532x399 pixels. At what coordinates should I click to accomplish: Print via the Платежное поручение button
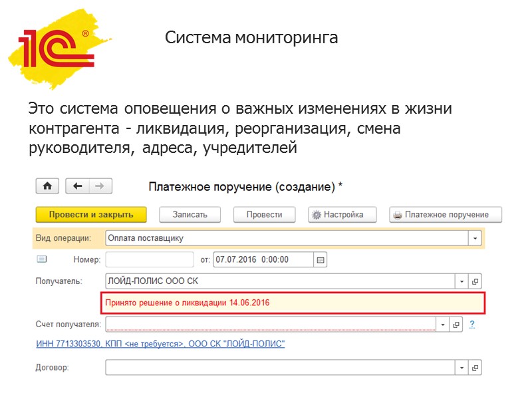(x=446, y=215)
